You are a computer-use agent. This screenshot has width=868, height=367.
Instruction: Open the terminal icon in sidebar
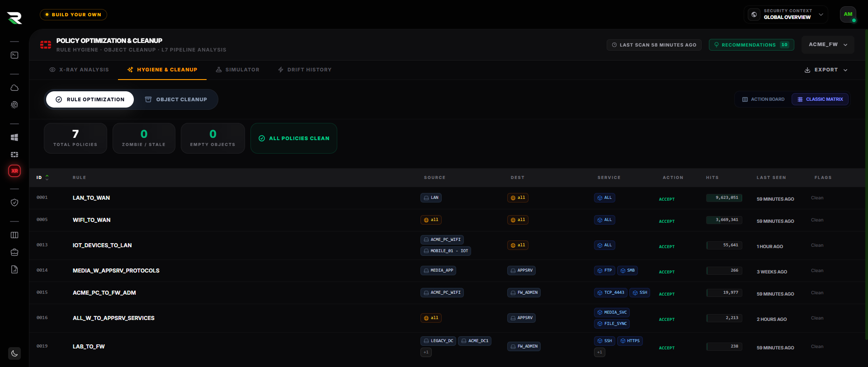(x=14, y=55)
